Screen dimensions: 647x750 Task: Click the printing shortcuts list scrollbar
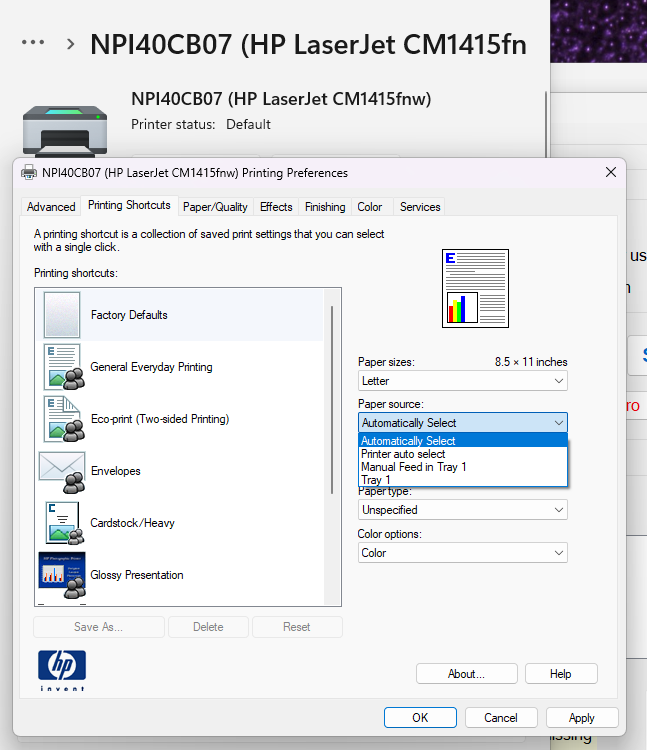(332, 400)
